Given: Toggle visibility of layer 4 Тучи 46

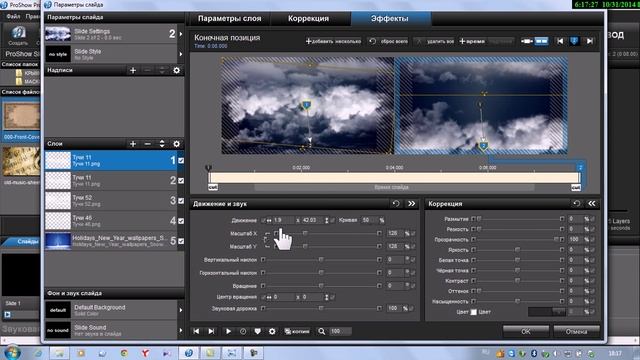Looking at the screenshot, I should (x=181, y=221).
